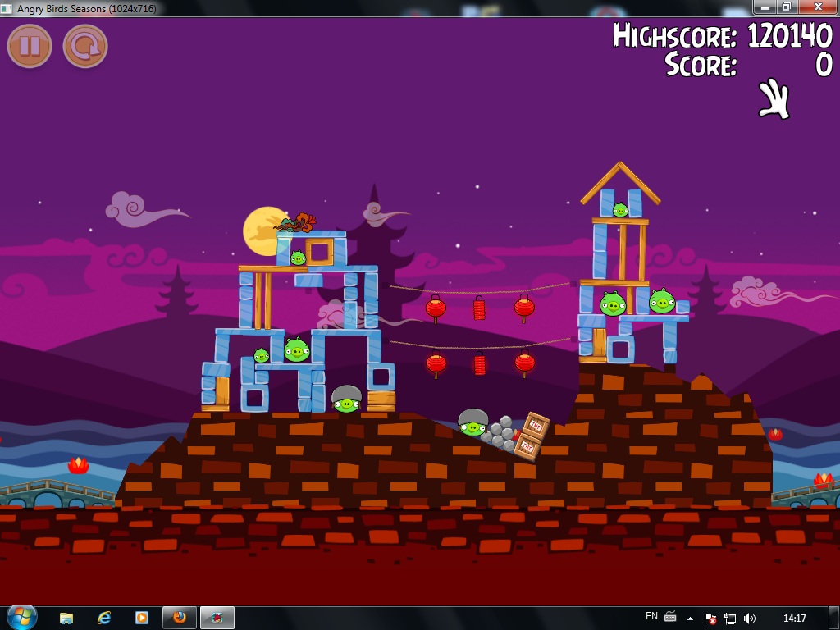Click the helmet pig beside the stone pile
This screenshot has width=840, height=630.
click(472, 423)
